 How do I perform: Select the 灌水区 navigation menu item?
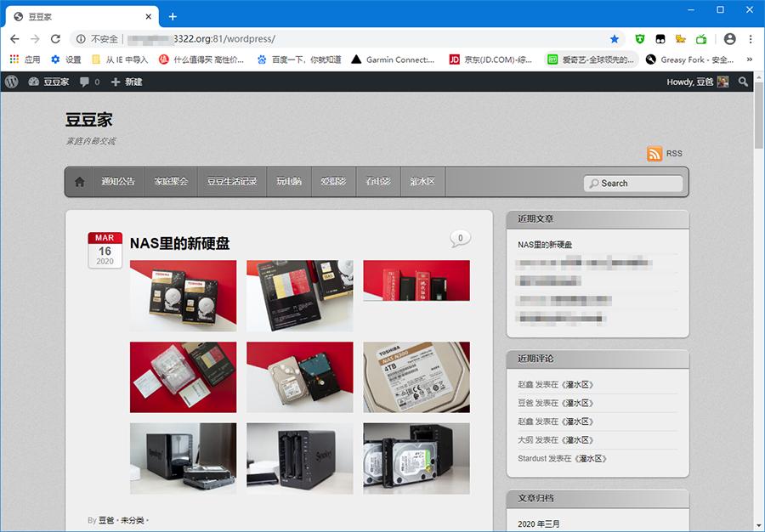(422, 181)
